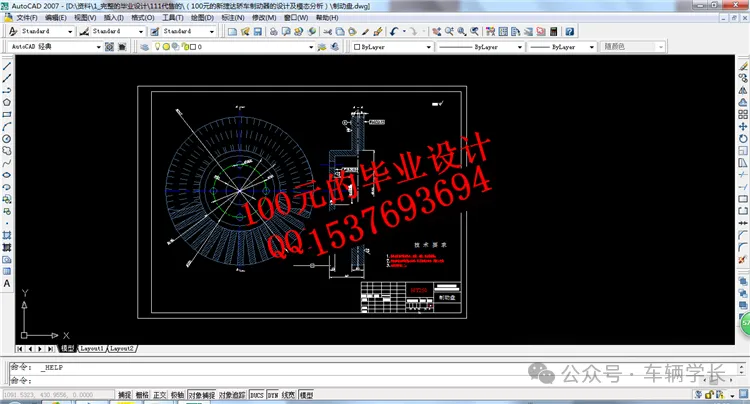Click the 模型 button in status bar

306,395
